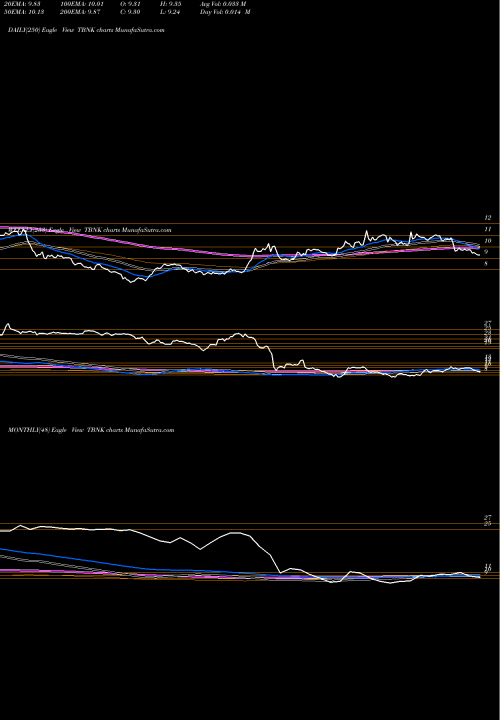Click the open price 'O:' value
This screenshot has height=720, width=500.
point(131,4)
